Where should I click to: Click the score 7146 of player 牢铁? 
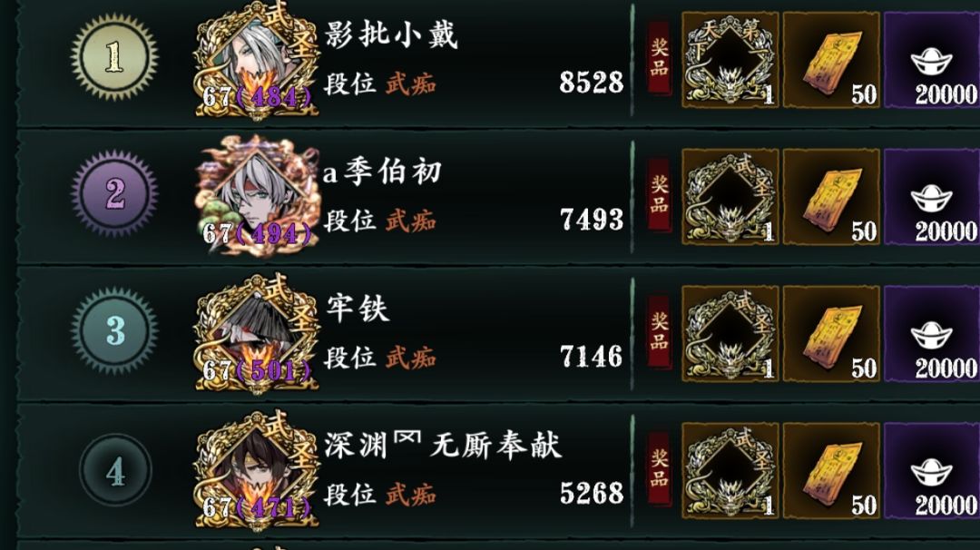tap(592, 357)
